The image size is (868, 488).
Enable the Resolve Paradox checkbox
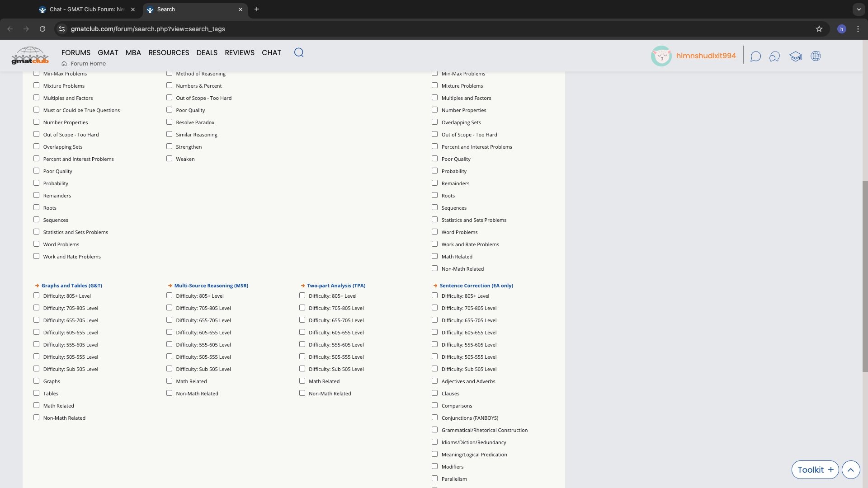point(170,122)
